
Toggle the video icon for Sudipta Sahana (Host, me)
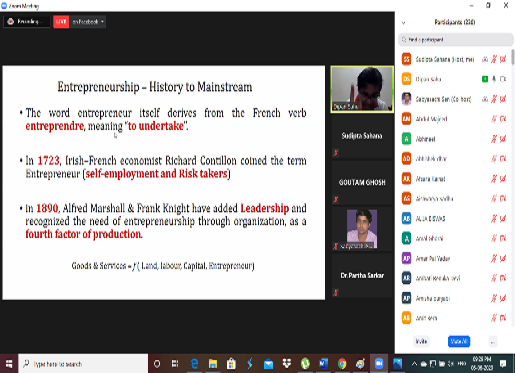click(503, 59)
